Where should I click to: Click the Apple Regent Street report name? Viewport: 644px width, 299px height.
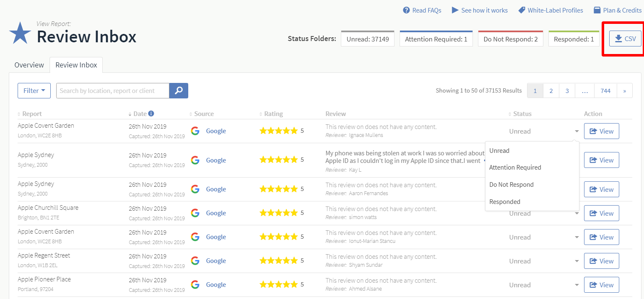pyautogui.click(x=44, y=255)
